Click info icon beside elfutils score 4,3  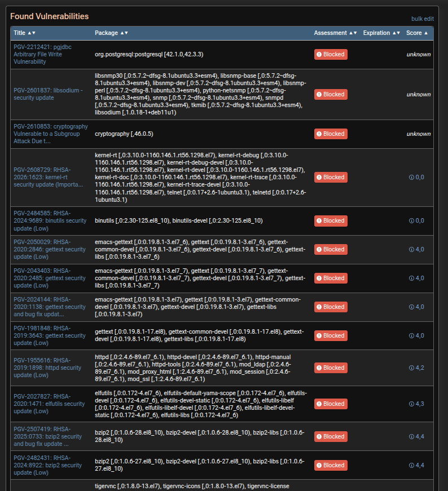(411, 404)
